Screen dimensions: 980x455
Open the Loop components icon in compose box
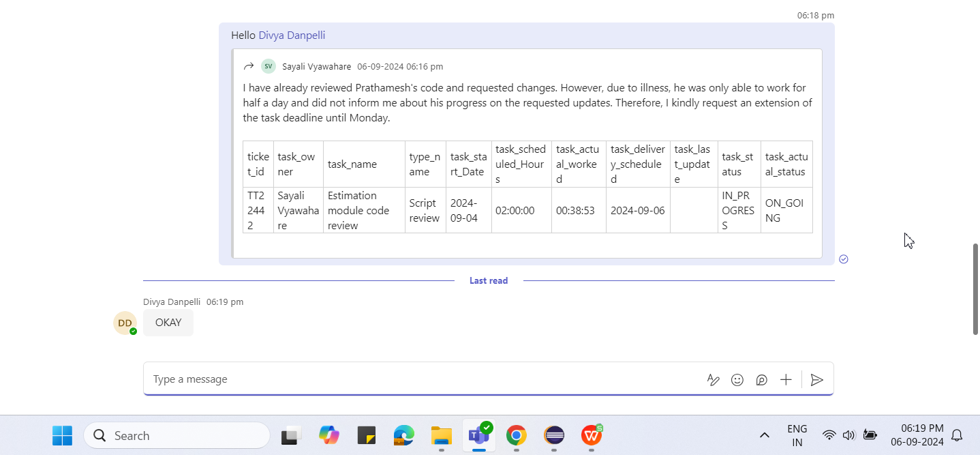point(762,380)
